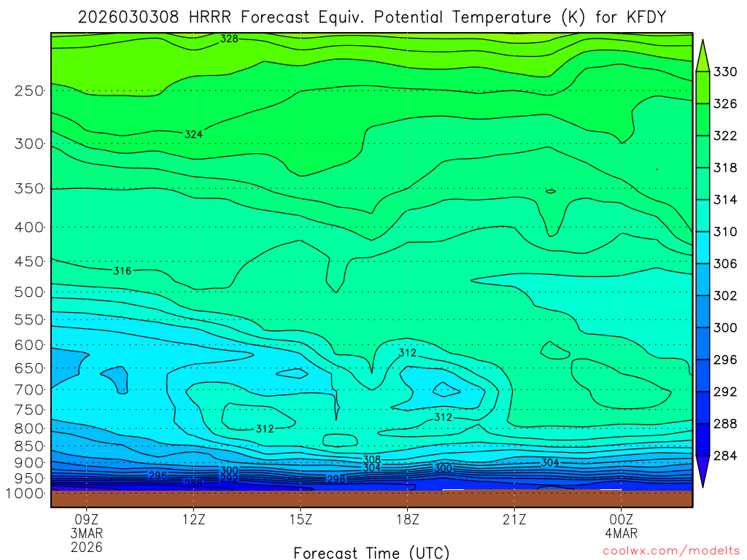The image size is (747, 560).
Task: Pick the legend color band between 314 and 318
Action: (703, 183)
